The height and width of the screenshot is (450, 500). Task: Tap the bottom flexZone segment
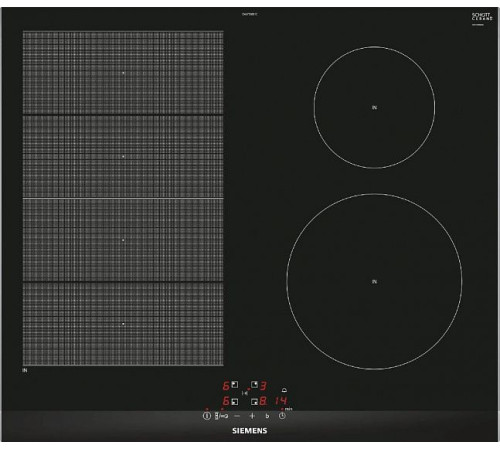[123, 324]
